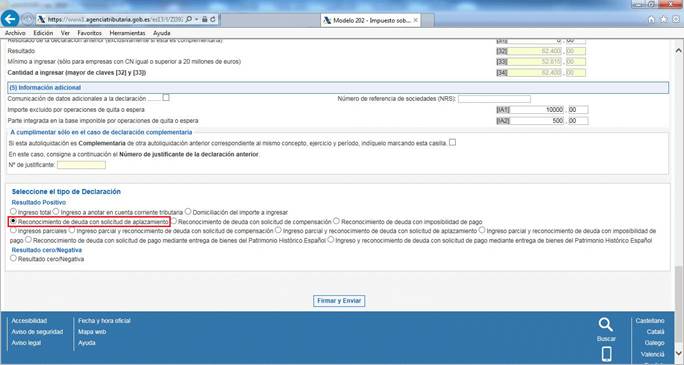Viewport: 684px width, 365px height.
Task: Click the [IA1] decimals field
Action: pyautogui.click(x=578, y=110)
